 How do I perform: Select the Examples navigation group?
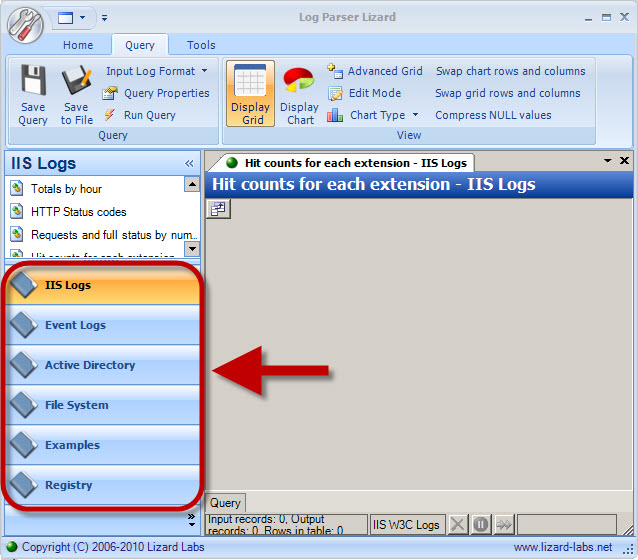tap(103, 445)
